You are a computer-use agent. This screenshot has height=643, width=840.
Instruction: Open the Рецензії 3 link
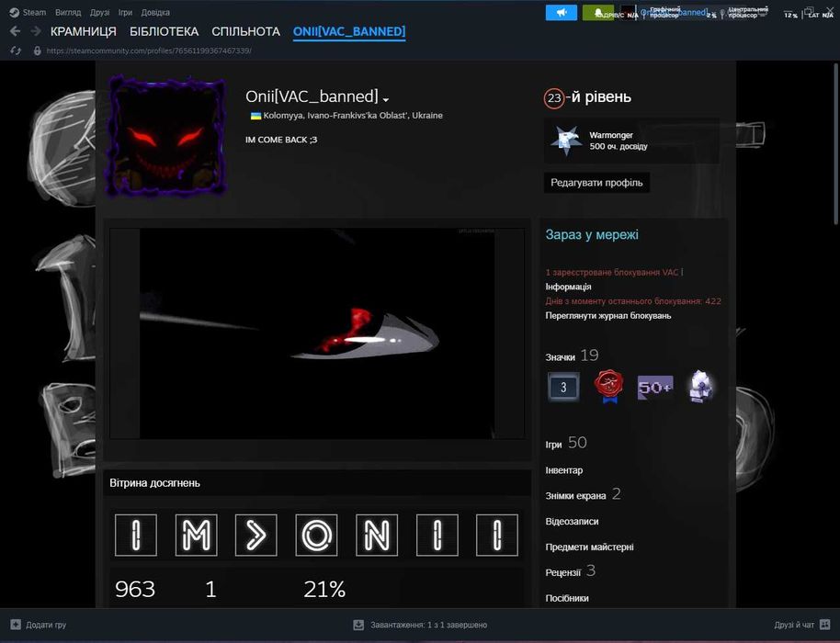click(x=571, y=571)
